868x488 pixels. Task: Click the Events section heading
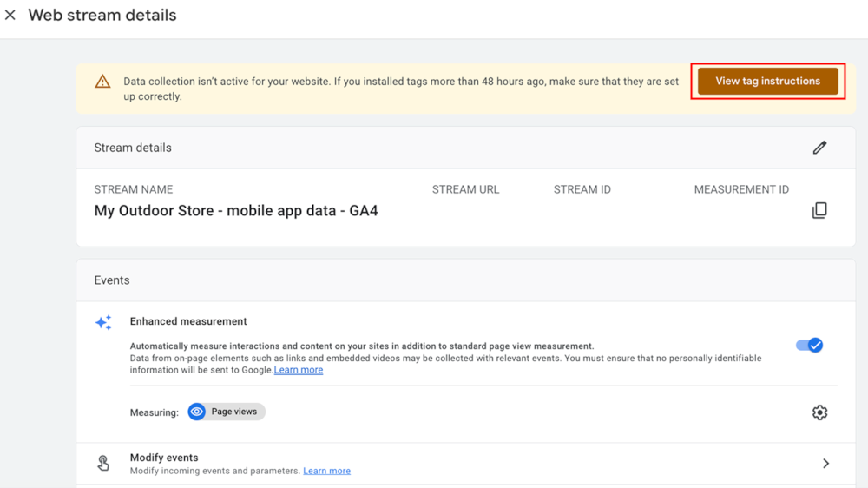pyautogui.click(x=112, y=280)
